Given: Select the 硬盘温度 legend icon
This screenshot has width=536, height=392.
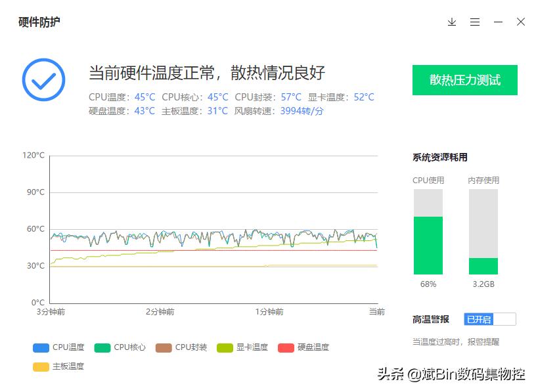Looking at the screenshot, I should (x=285, y=347).
